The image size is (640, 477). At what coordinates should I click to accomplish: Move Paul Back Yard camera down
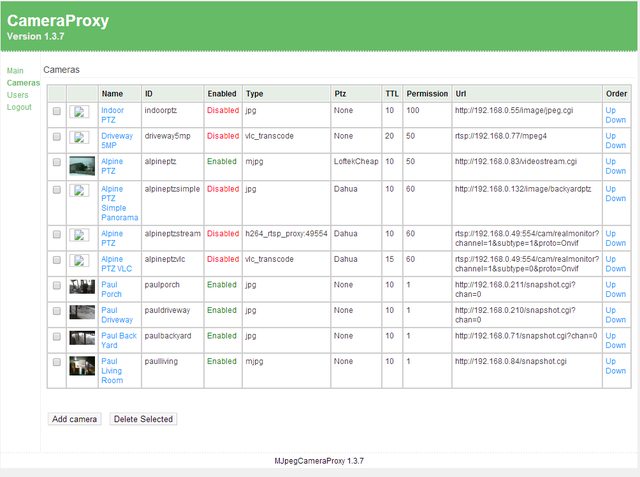616,345
